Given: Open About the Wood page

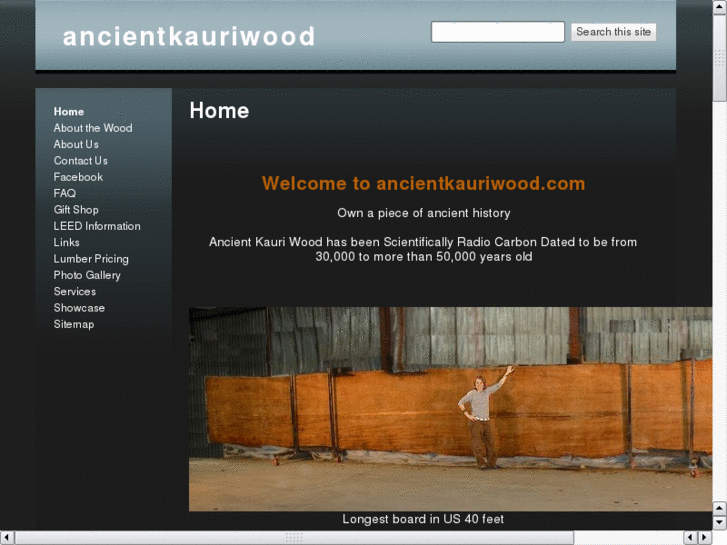Looking at the screenshot, I should [x=93, y=128].
